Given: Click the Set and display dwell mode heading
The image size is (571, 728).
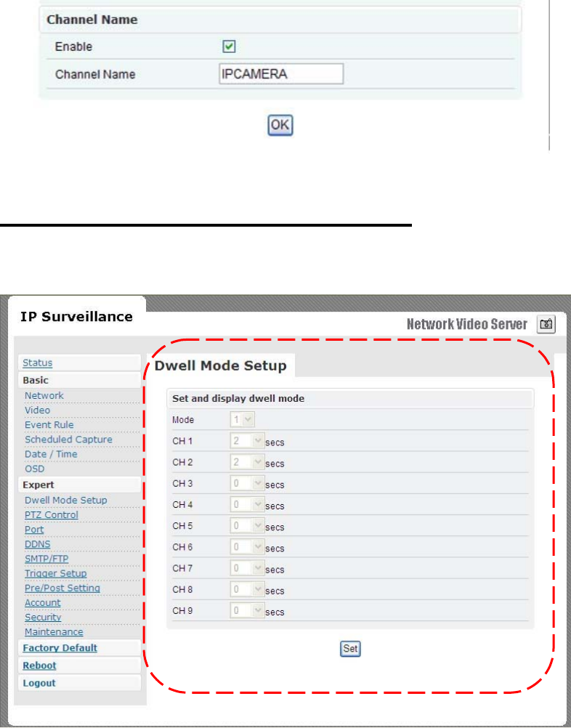Looking at the screenshot, I should [238, 398].
